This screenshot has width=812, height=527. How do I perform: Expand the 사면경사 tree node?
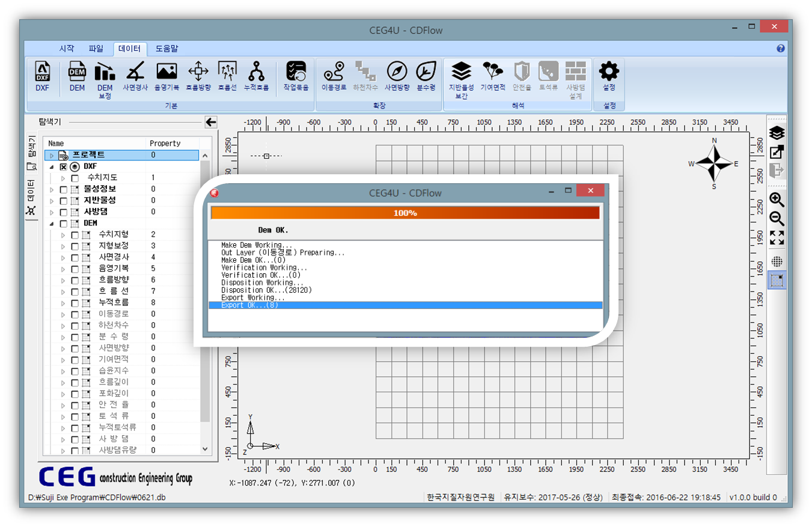63,257
